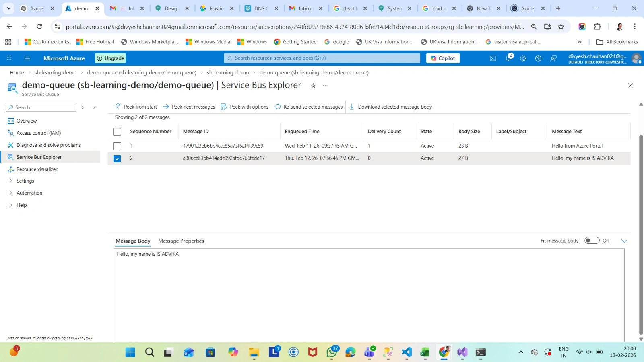Open the Azure portal waffle menu icon
Image resolution: width=644 pixels, height=362 pixels.
point(9,58)
